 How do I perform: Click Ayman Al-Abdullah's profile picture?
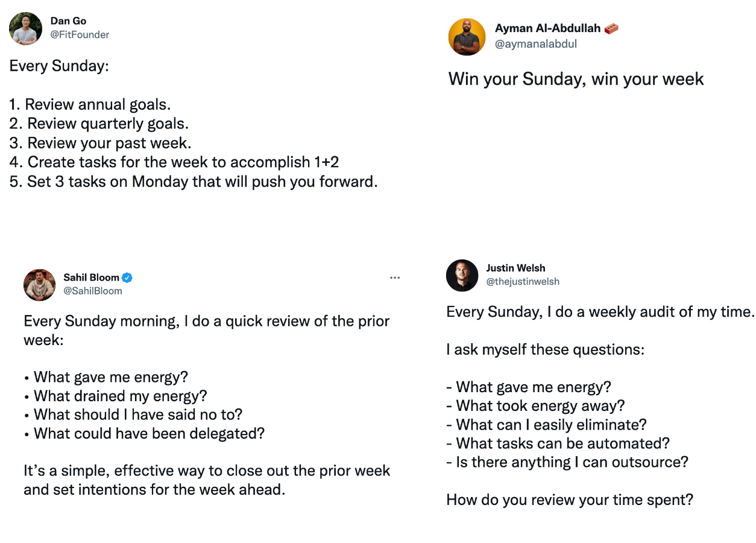point(467,37)
